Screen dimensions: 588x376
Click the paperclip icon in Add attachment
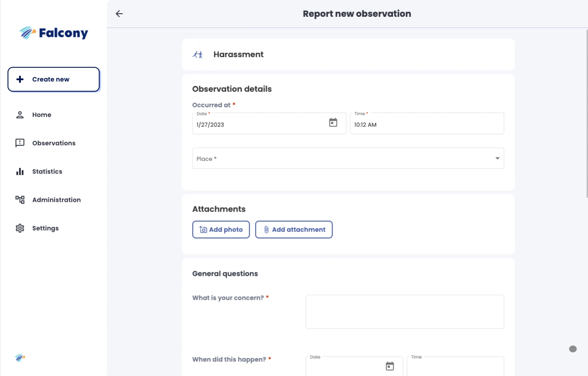tap(267, 230)
